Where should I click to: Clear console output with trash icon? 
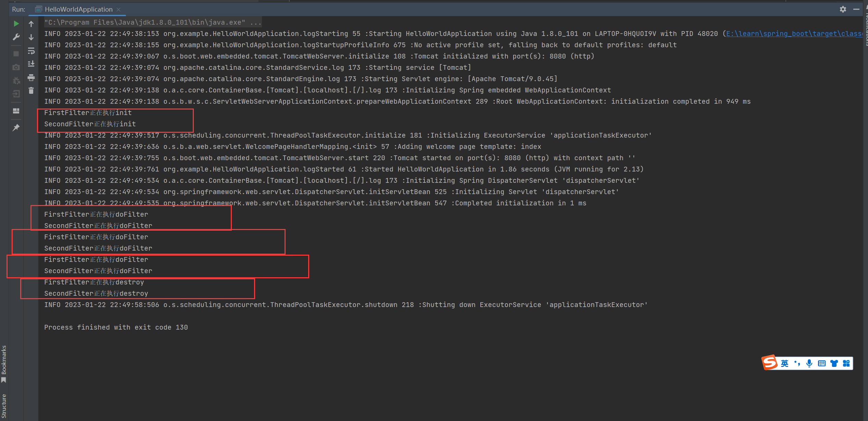(x=31, y=91)
